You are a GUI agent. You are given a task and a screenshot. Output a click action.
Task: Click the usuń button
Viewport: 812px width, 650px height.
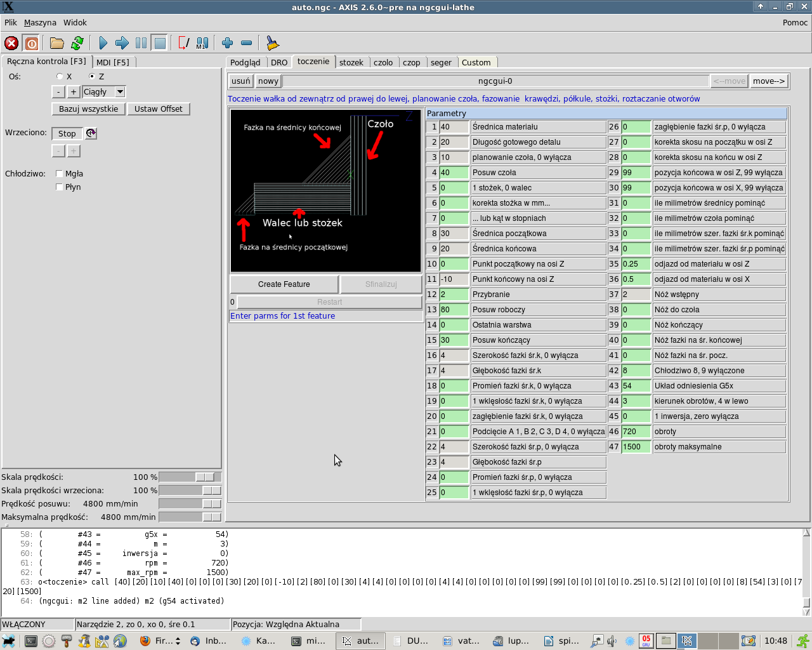coord(241,81)
